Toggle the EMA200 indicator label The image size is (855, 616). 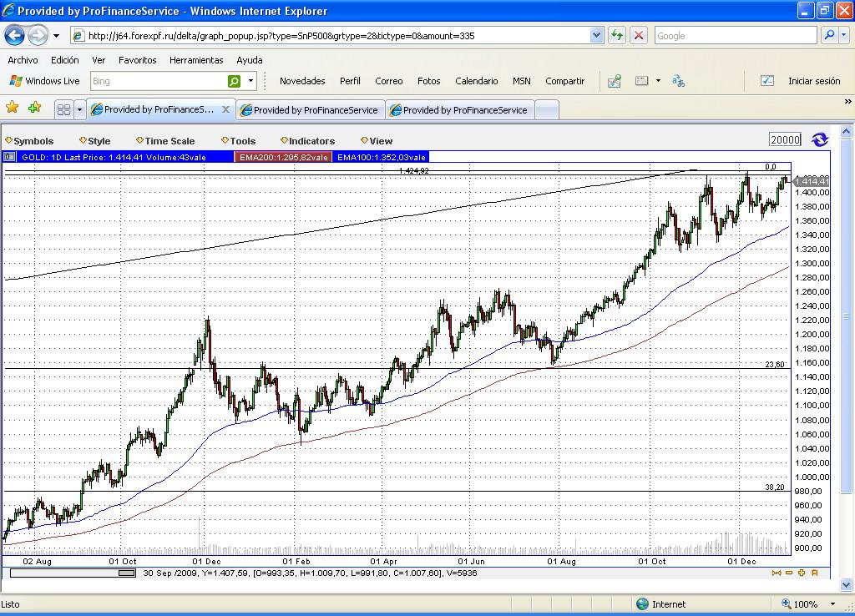[x=282, y=157]
